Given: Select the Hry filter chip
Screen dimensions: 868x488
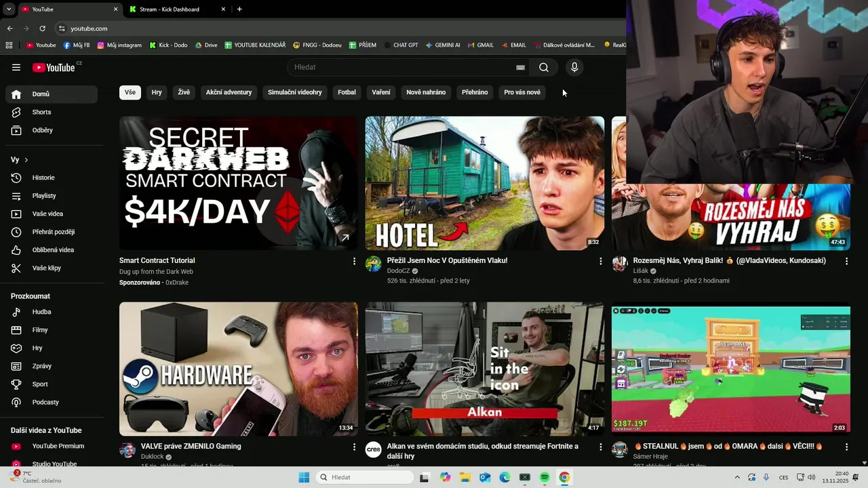Looking at the screenshot, I should pos(157,92).
